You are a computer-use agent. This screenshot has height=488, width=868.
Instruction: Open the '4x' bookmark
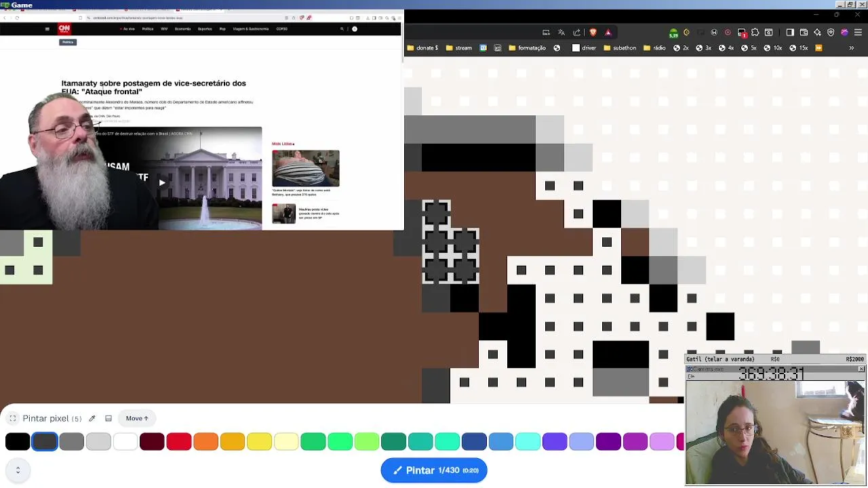726,48
